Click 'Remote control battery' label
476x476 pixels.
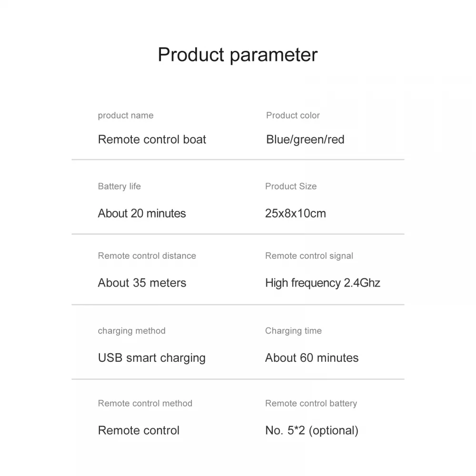click(311, 403)
